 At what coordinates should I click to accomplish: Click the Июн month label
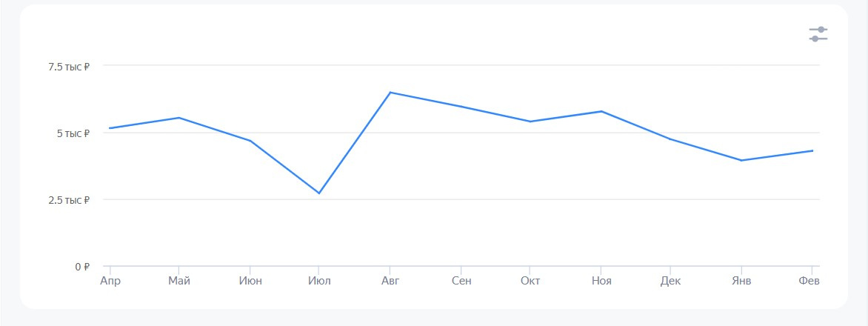[x=250, y=281]
